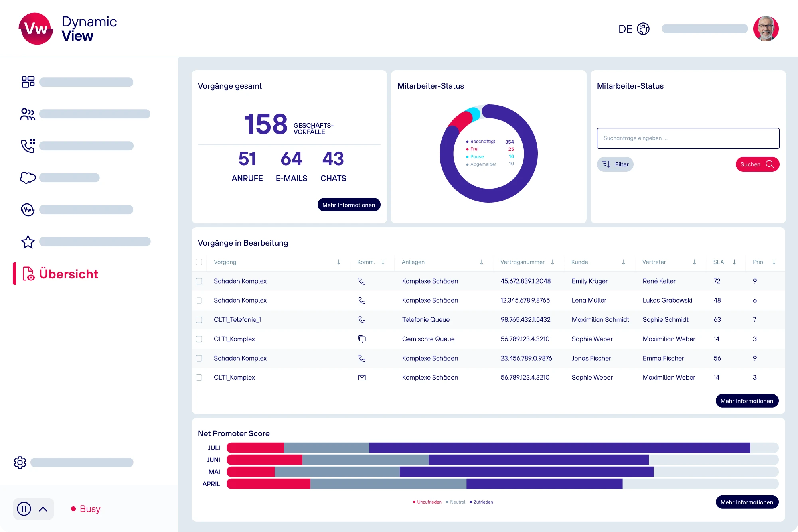Image resolution: width=798 pixels, height=532 pixels.
Task: Open the users group sidebar icon
Action: (28, 114)
